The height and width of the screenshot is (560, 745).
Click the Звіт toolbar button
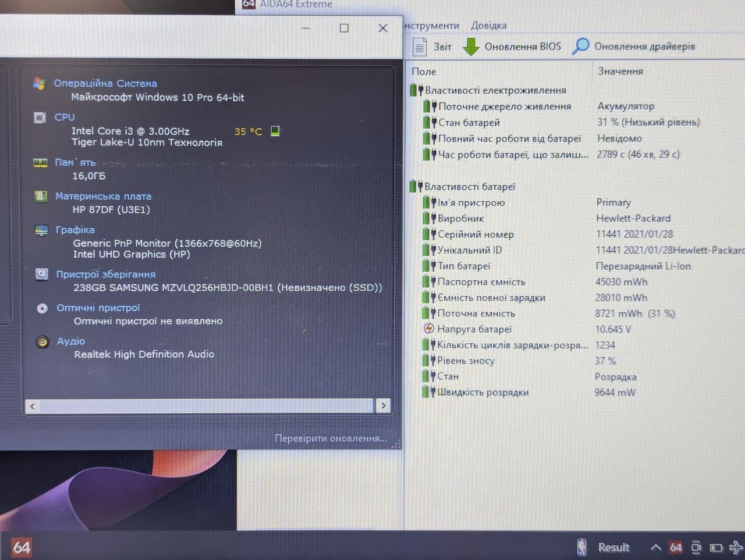pos(432,47)
